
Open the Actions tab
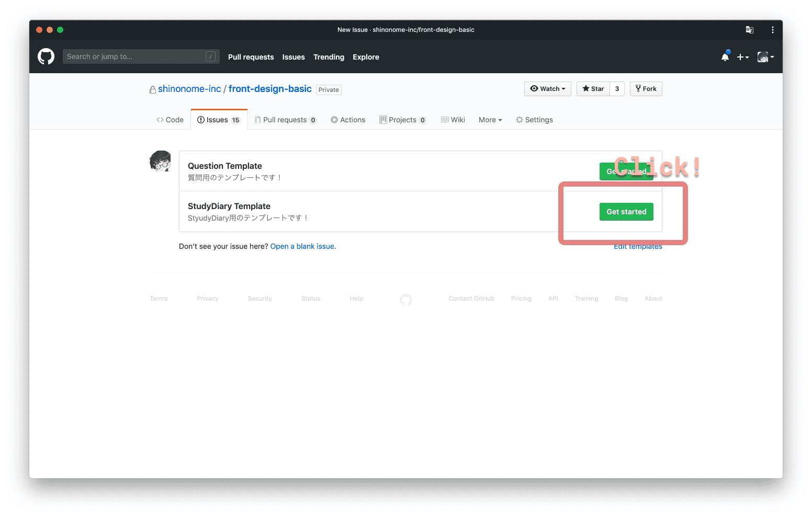pyautogui.click(x=348, y=120)
